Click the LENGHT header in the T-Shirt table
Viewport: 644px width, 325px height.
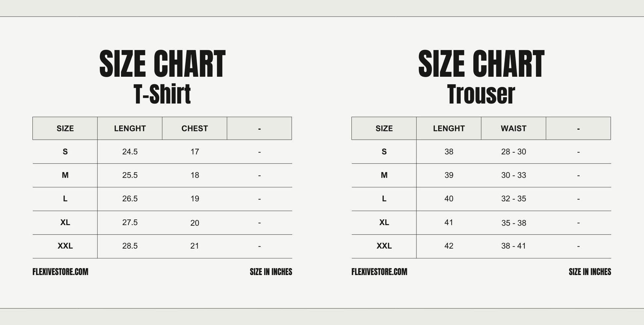pos(130,128)
